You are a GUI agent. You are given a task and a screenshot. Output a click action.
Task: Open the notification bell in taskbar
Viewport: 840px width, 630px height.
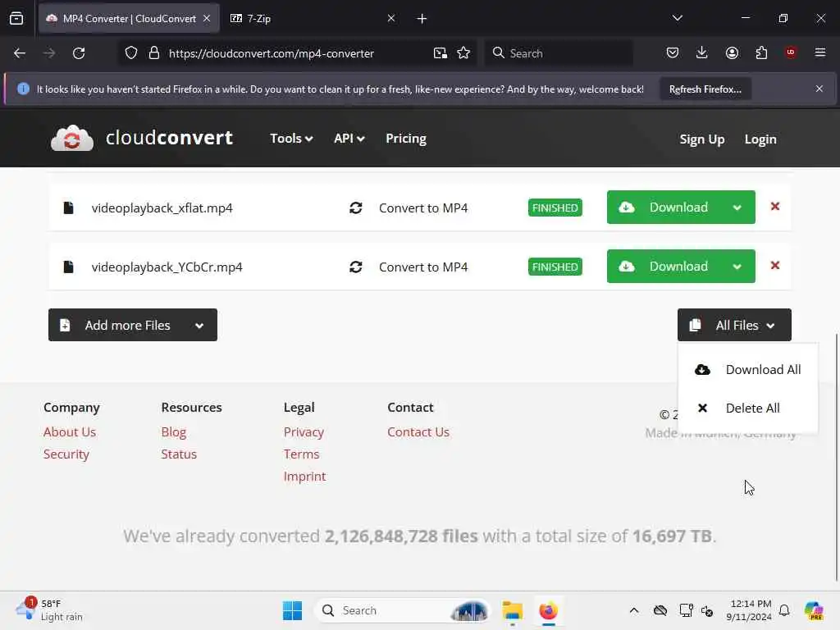(x=784, y=610)
